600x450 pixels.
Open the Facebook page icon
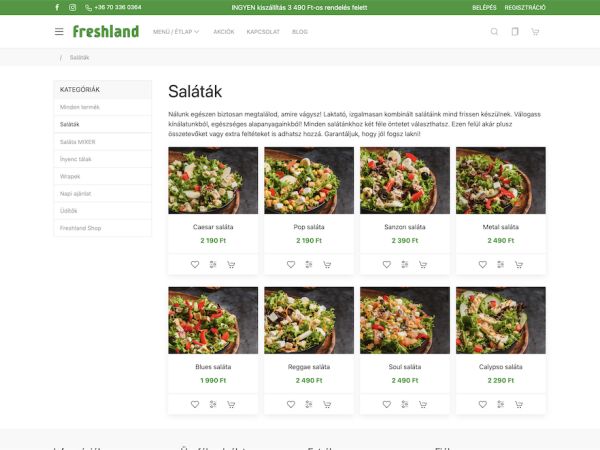pyautogui.click(x=57, y=7)
